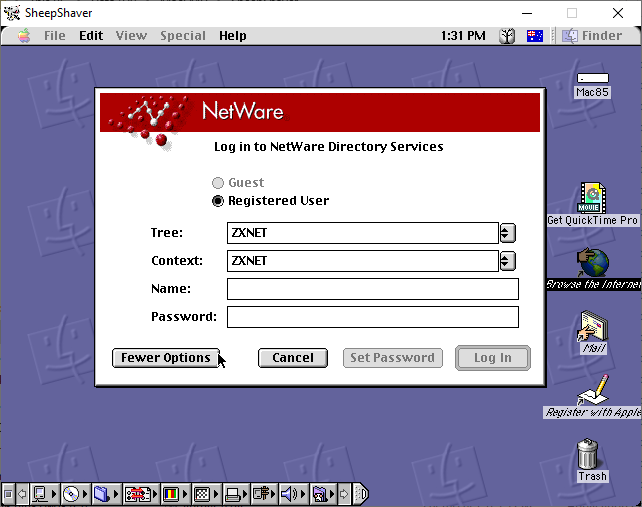Select the Registered User radio button
The width and height of the screenshot is (642, 507).
coord(270,201)
